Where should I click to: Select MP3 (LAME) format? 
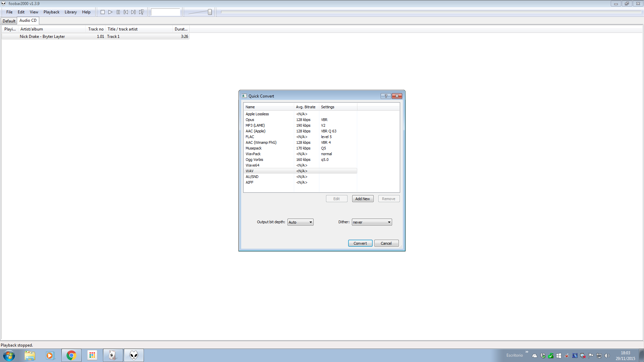point(300,125)
